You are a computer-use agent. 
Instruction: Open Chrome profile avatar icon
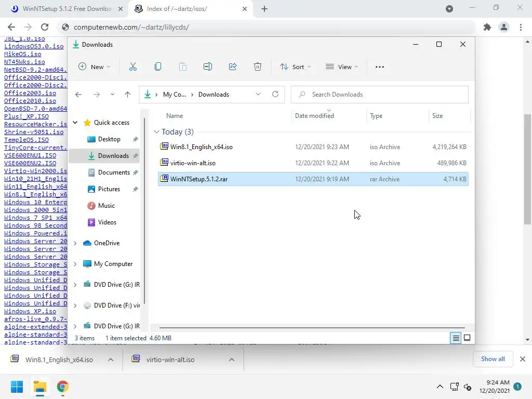tap(504, 27)
